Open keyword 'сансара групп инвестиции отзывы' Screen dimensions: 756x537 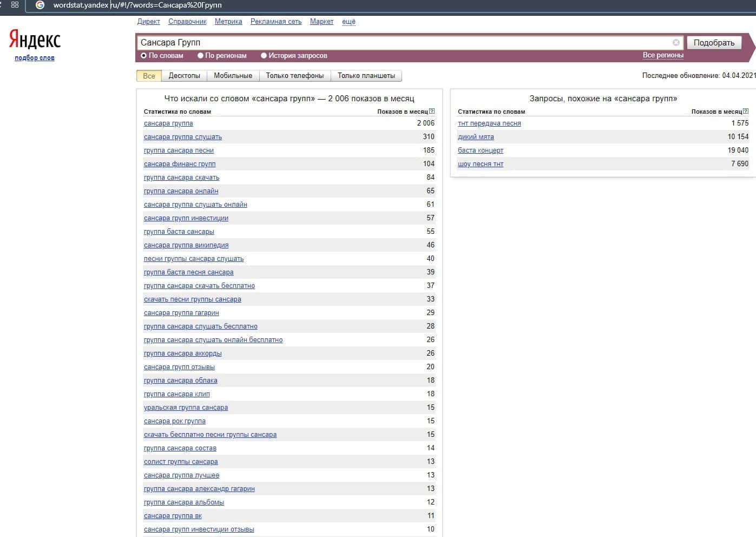coord(199,529)
